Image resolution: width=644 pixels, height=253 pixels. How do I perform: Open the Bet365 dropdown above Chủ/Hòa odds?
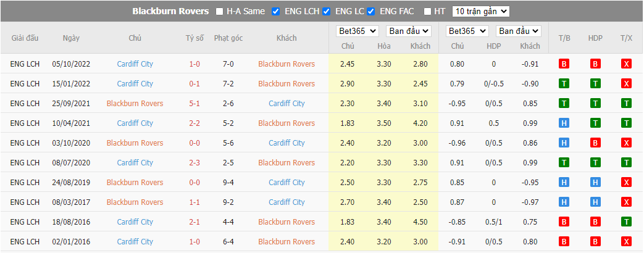[358, 31]
